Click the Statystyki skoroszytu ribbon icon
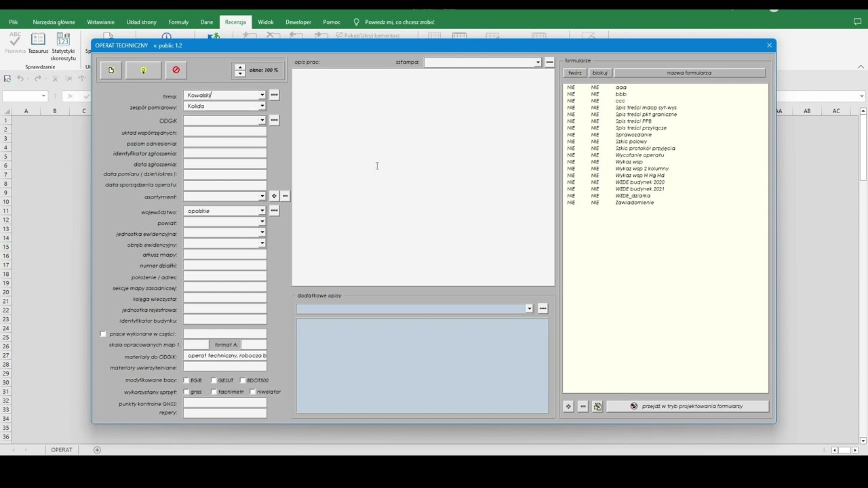 click(63, 46)
